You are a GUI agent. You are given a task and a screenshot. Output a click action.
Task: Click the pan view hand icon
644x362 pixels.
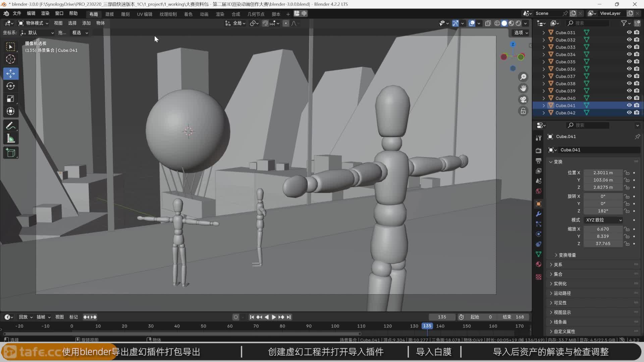(523, 88)
